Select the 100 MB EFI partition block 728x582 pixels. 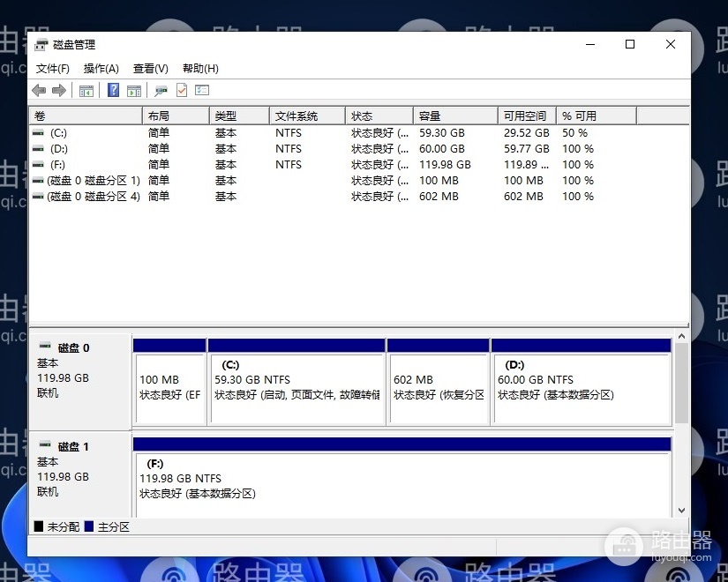click(x=169, y=382)
